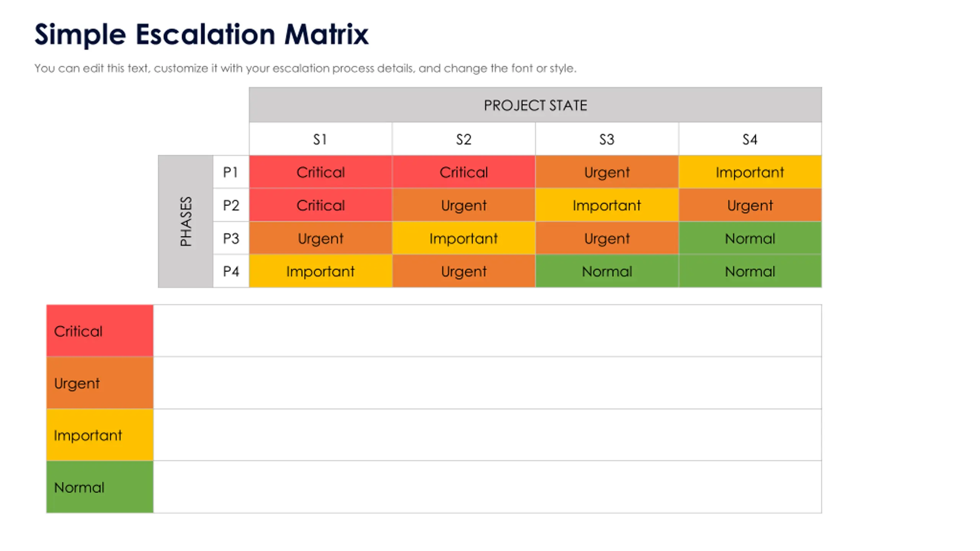Select the S3 column header
980x551 pixels.
coord(607,139)
